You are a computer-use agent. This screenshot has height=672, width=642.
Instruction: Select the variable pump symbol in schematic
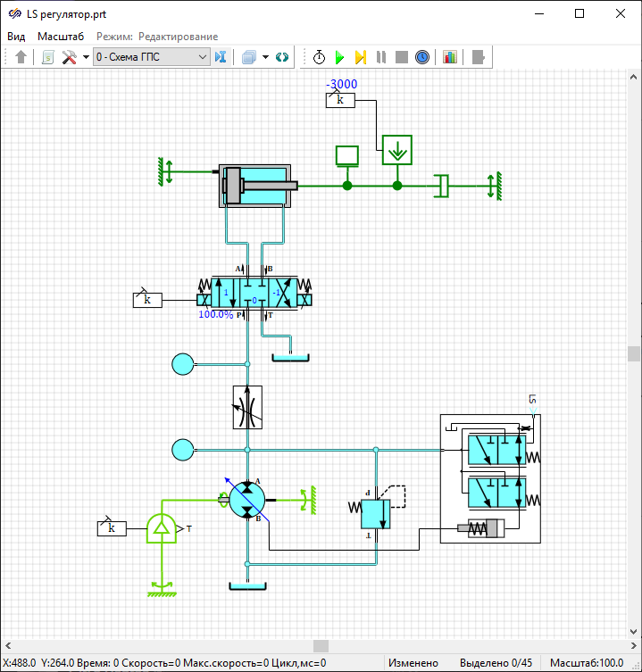click(247, 499)
